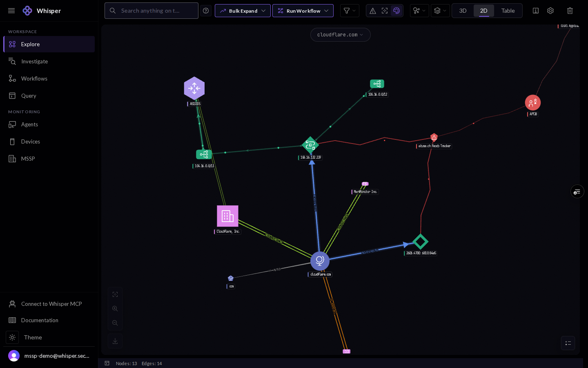Select the abuse.ch Feodo Tracker node
This screenshot has width=588, height=368.
pos(434,137)
